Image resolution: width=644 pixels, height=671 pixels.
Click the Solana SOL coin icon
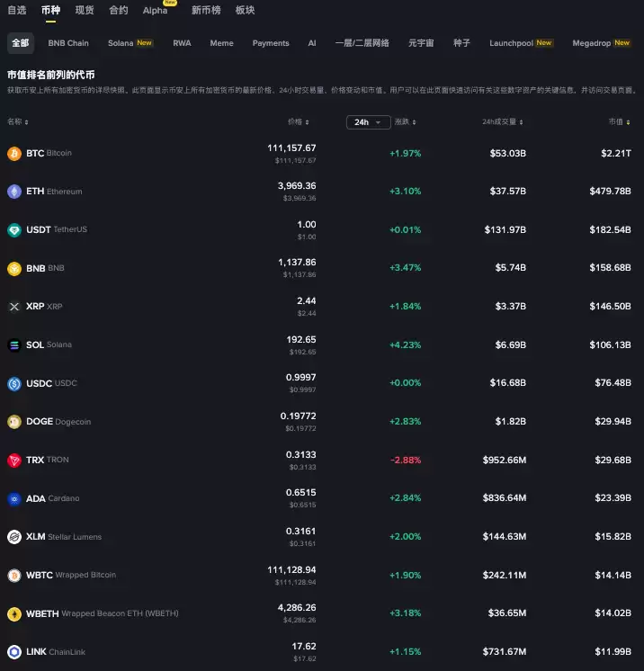pyautogui.click(x=14, y=344)
